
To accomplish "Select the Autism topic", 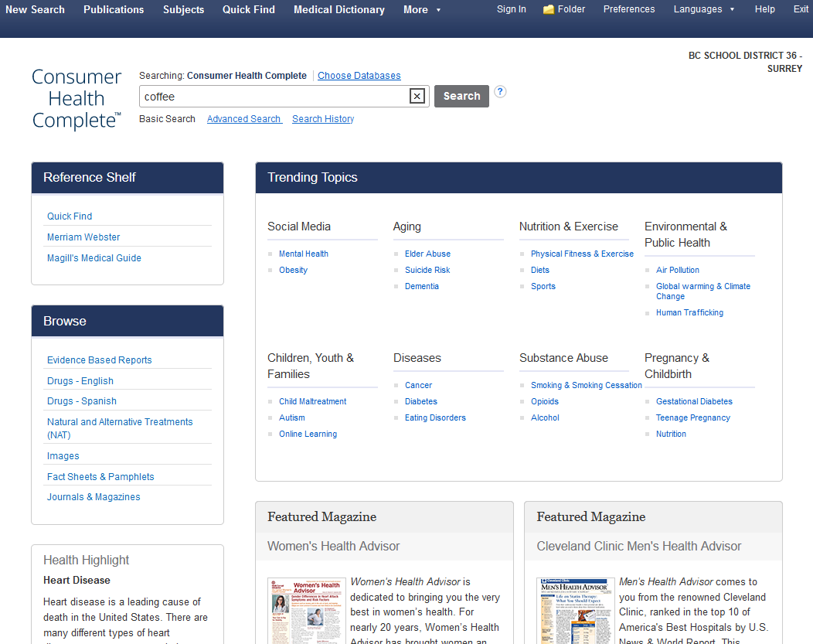I will [x=292, y=417].
